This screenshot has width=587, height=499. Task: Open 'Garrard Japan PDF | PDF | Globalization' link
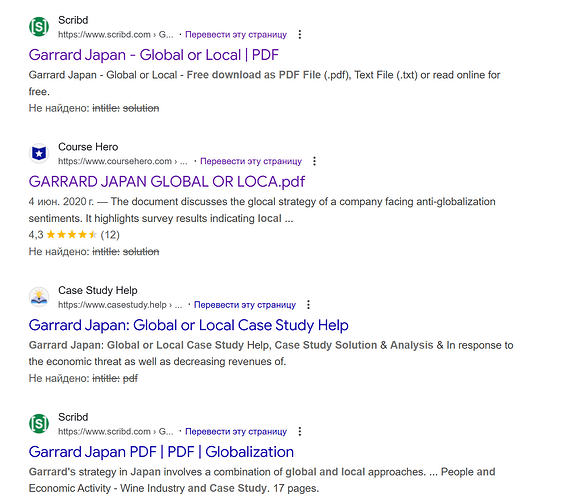[x=161, y=452]
